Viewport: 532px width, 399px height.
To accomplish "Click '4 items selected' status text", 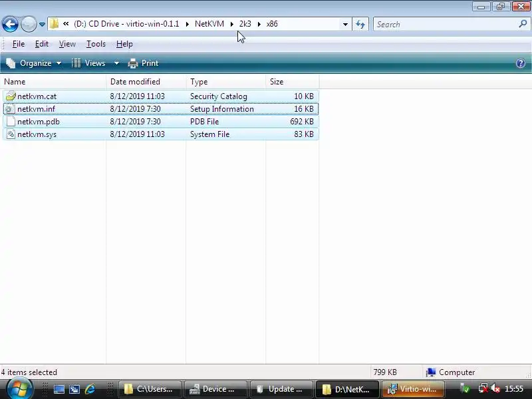I will pyautogui.click(x=29, y=372).
